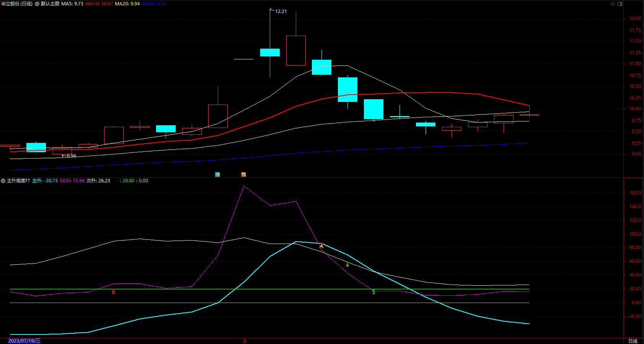Click the green S sell signal marker
This screenshot has width=644, height=344.
click(x=373, y=292)
